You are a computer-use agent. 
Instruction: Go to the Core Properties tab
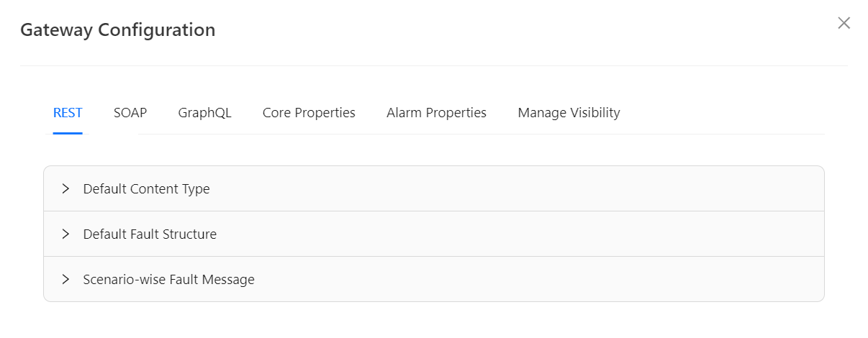(309, 113)
